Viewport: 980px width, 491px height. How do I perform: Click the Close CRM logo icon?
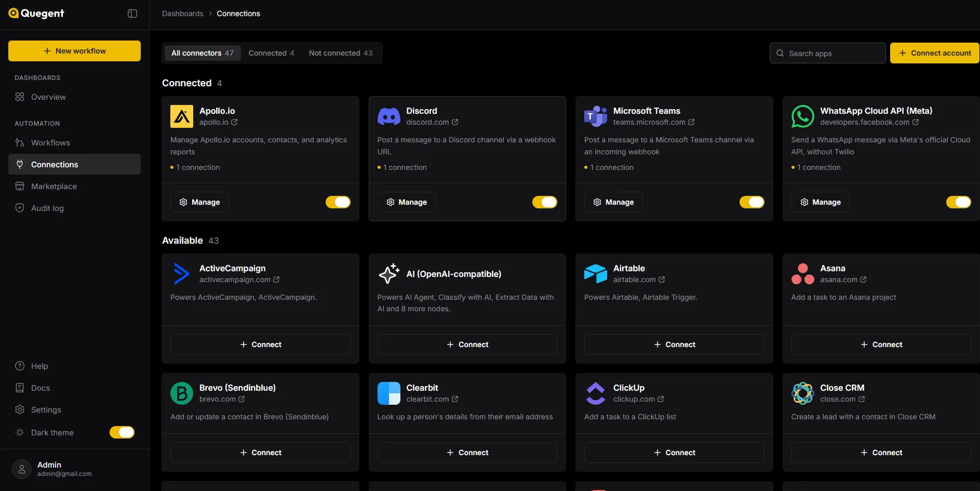point(803,393)
